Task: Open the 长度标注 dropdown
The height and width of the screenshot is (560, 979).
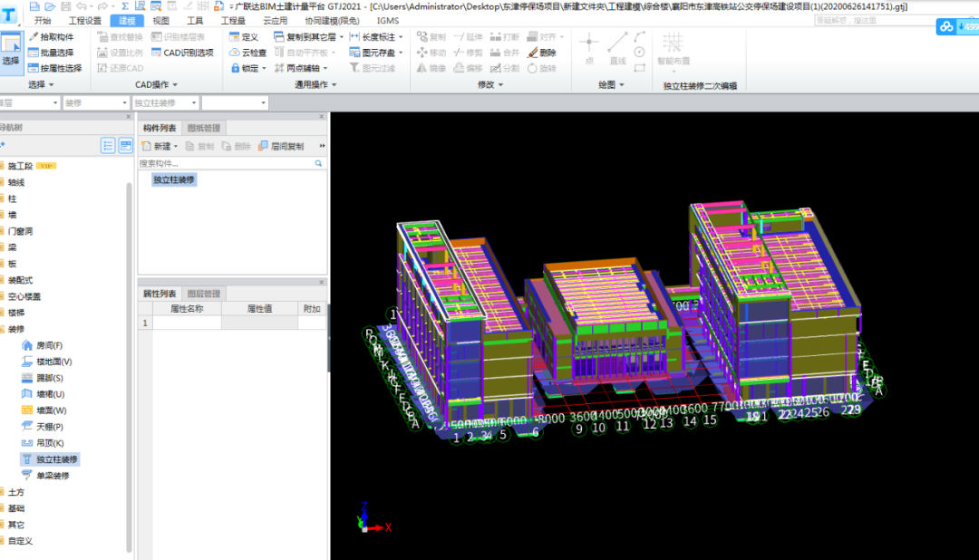Action: (x=401, y=37)
